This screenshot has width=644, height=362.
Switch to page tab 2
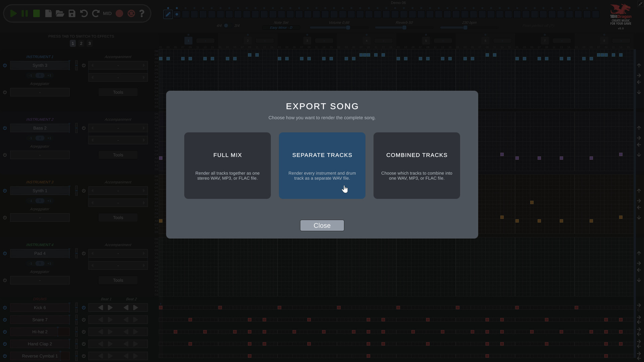tap(81, 43)
